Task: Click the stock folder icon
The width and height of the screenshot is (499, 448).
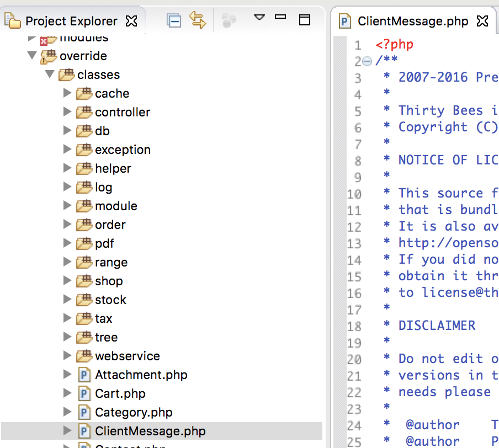Action: (x=84, y=300)
